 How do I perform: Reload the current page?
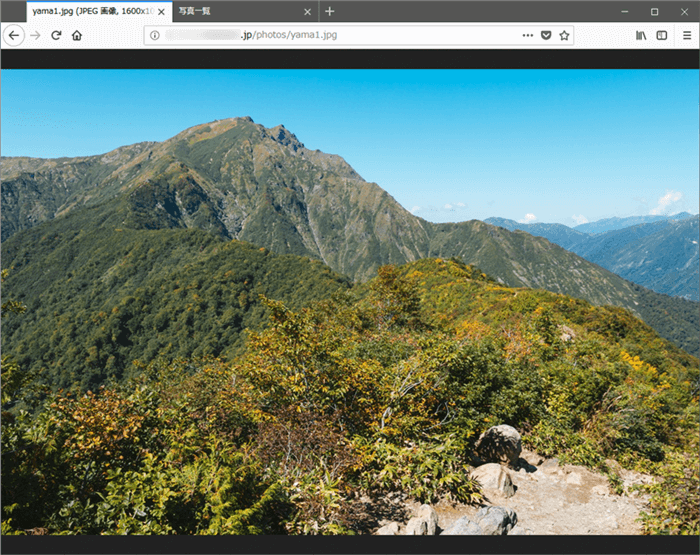point(57,35)
